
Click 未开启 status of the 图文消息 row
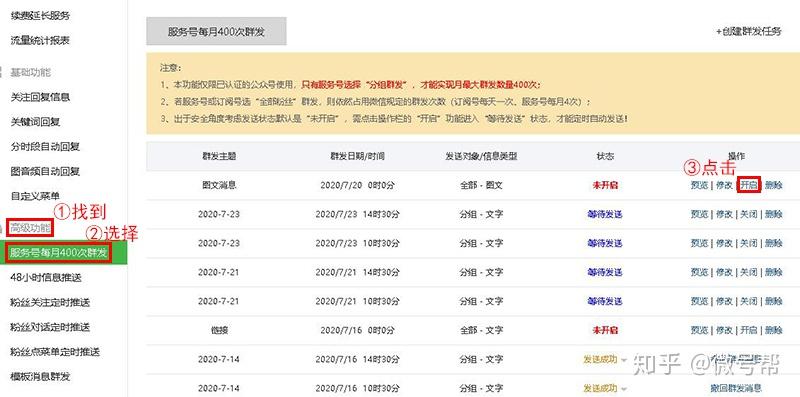pyautogui.click(x=605, y=185)
